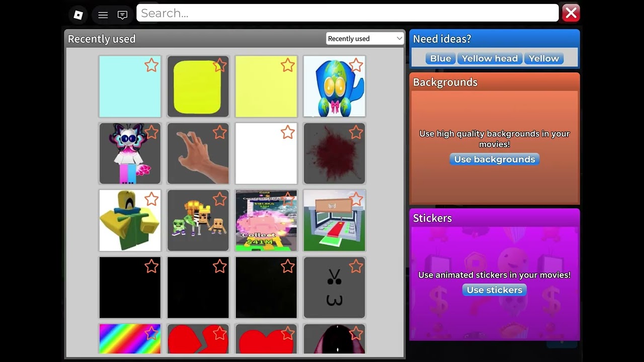The image size is (644, 362).
Task: Open the Roblox logo menu
Action: (x=78, y=15)
